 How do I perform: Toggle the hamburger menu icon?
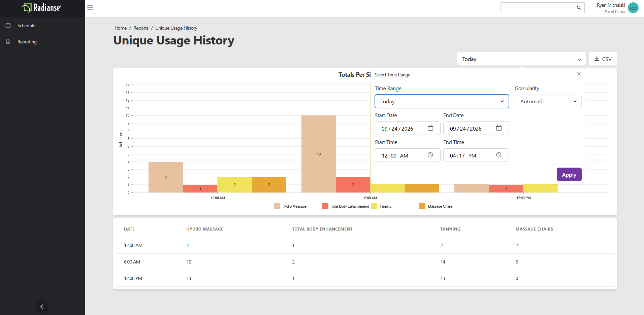[x=90, y=8]
